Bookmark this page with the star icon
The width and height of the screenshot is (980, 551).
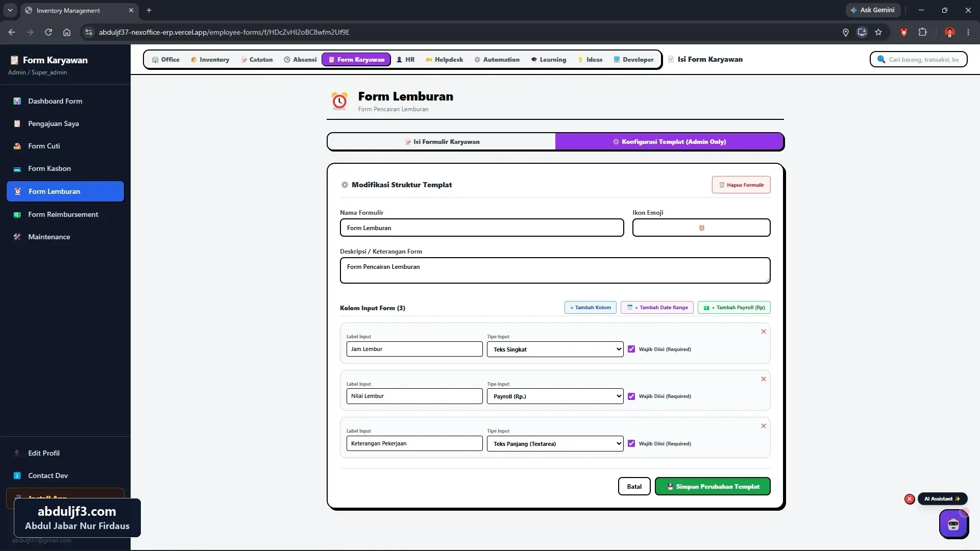[878, 32]
